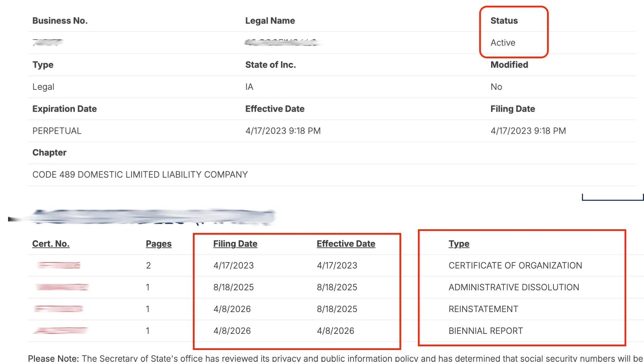Click the filing date 4/8/2026 in the Reinstatement row
This screenshot has height=362, width=644.
coord(232,309)
